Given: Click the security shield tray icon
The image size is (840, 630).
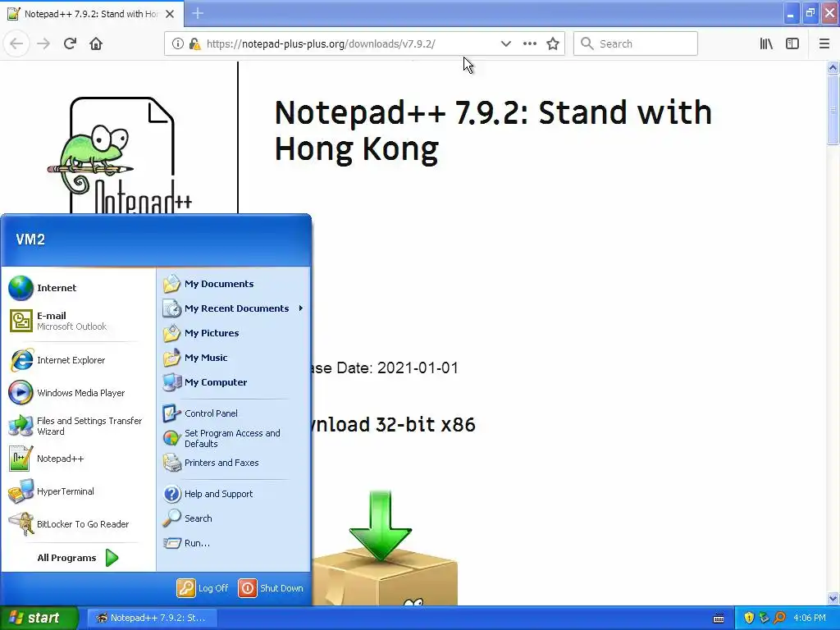Looking at the screenshot, I should click(750, 618).
